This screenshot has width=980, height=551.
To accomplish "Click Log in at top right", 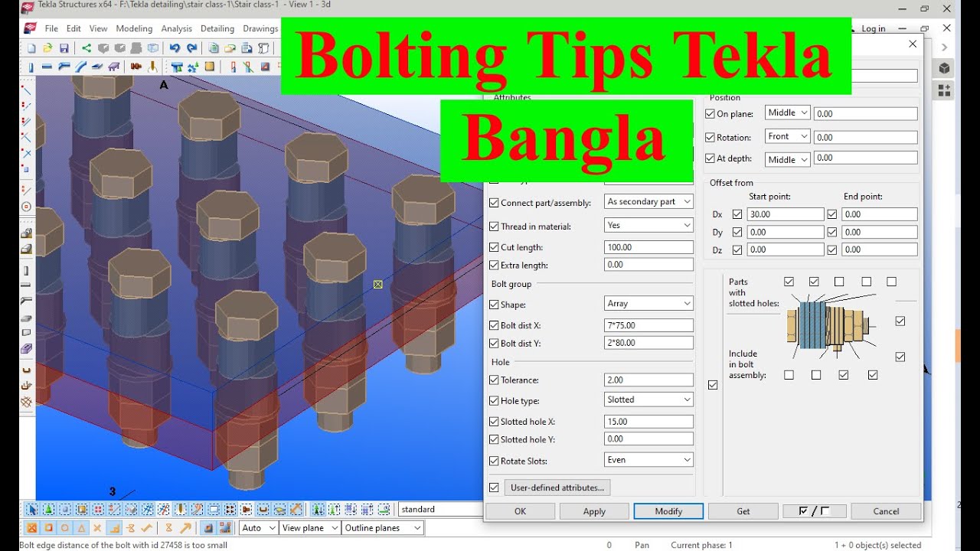I will 873,28.
